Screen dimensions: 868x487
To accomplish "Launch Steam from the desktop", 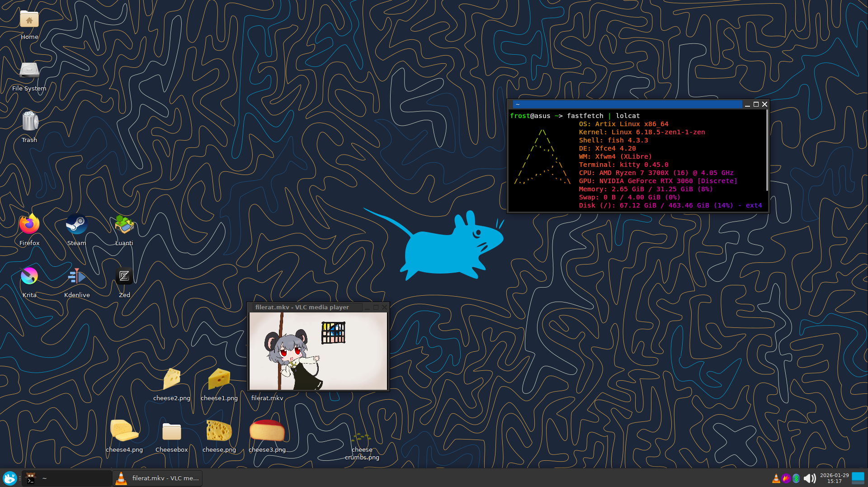I will coord(76,224).
